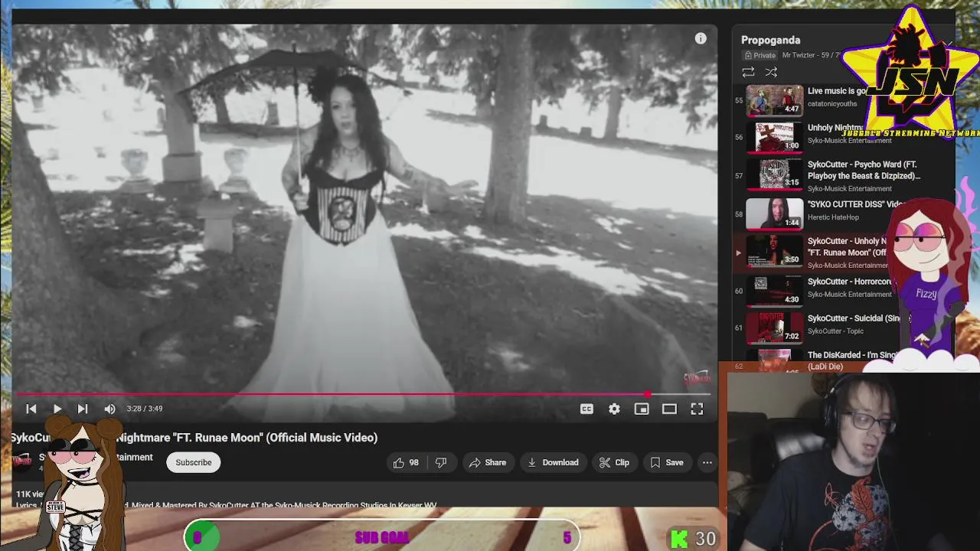
Task: Download the video
Action: coord(553,462)
